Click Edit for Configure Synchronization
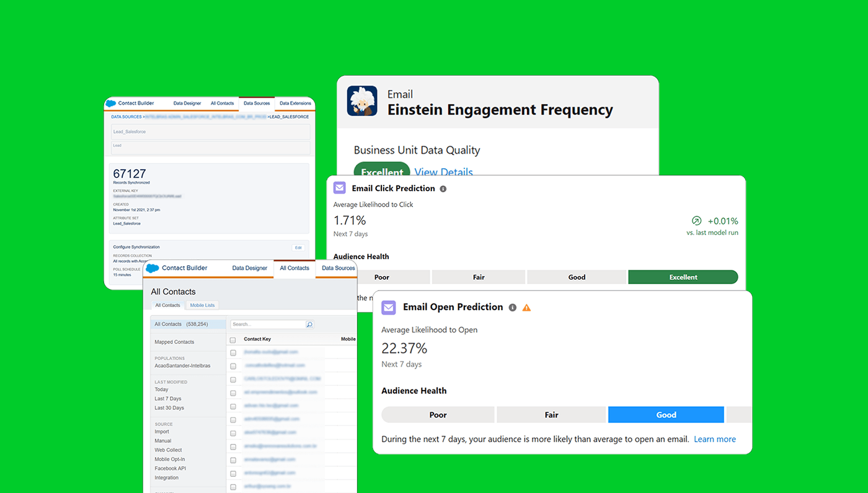The width and height of the screenshot is (868, 493). point(298,247)
